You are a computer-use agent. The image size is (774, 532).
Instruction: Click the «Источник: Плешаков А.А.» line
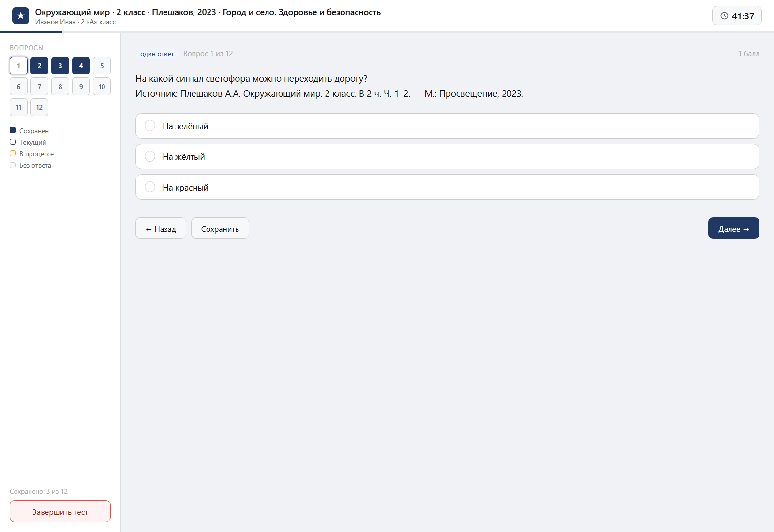tap(329, 94)
